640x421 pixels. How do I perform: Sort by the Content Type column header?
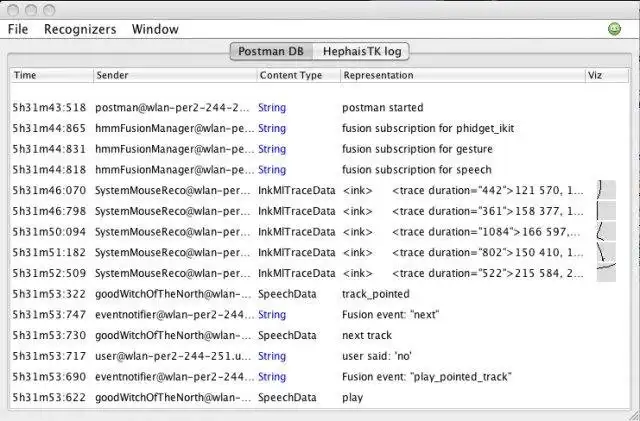(x=299, y=75)
